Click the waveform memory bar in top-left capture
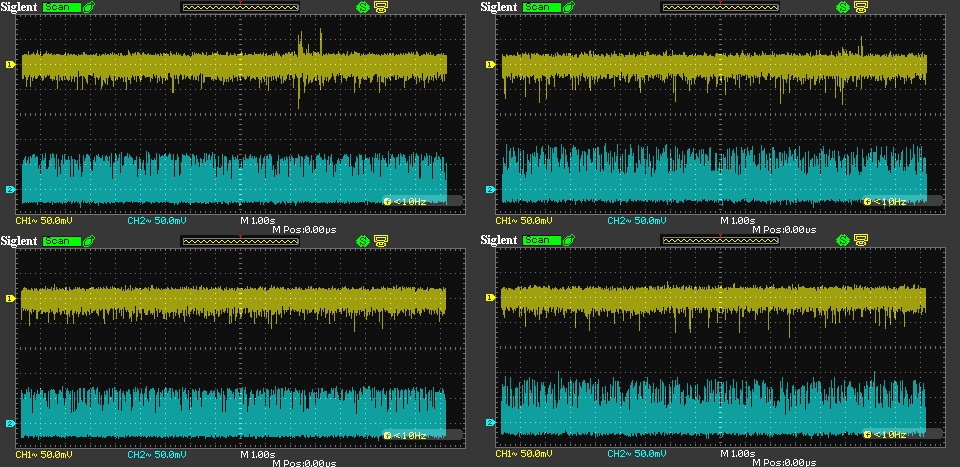Screen dimensions: 960x467 point(240,7)
